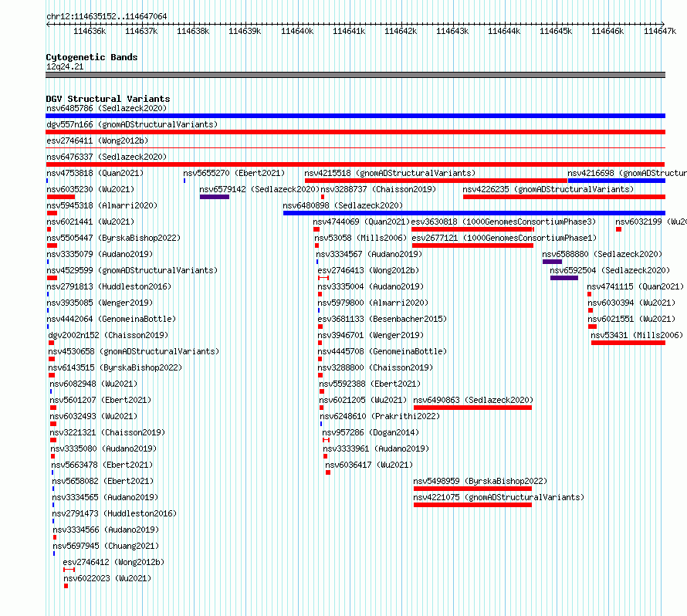Viewport: 687px width, 616px height.
Task: Open nsv3334567 (Audano2019) variant
Action: tap(369, 254)
